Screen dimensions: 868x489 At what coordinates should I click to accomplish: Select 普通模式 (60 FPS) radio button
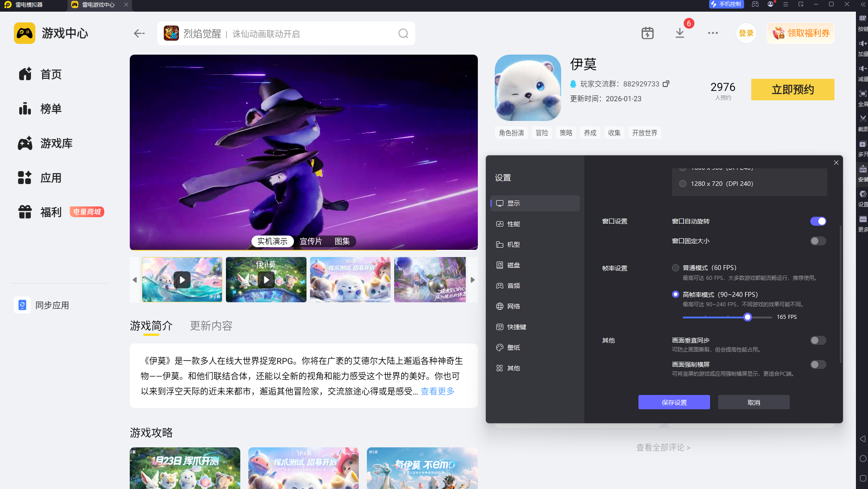click(x=676, y=268)
